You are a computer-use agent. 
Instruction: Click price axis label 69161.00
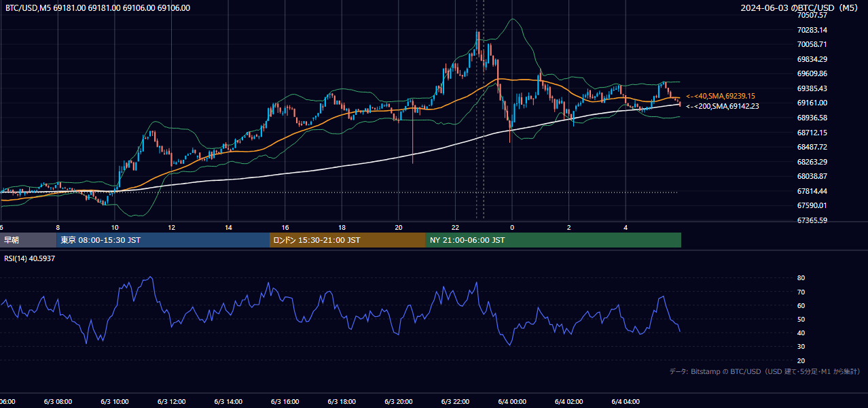click(x=812, y=103)
